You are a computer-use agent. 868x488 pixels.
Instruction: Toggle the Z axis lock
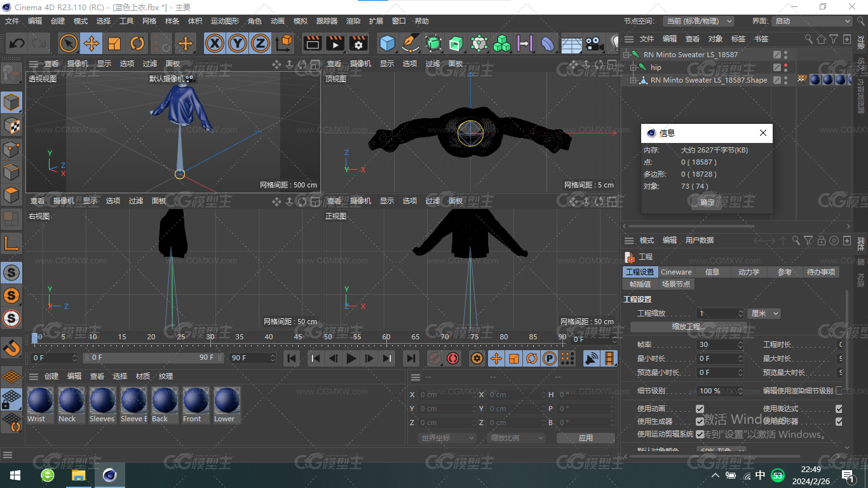(260, 43)
